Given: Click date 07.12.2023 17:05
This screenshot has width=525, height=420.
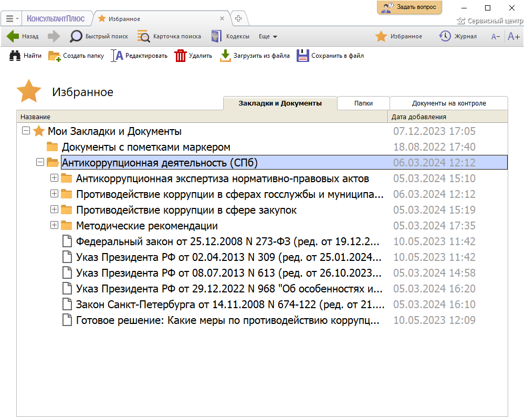Looking at the screenshot, I should [434, 131].
